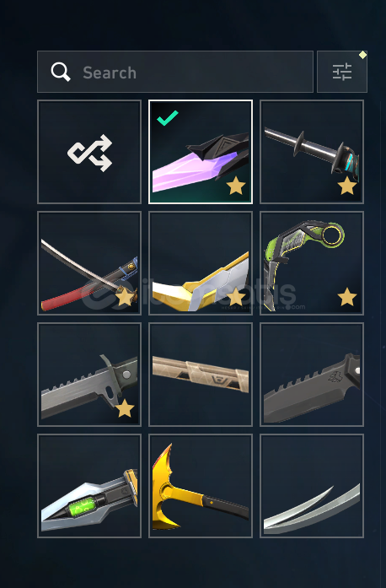Click the magnifying glass search icon
The width and height of the screenshot is (386, 588).
coord(61,72)
